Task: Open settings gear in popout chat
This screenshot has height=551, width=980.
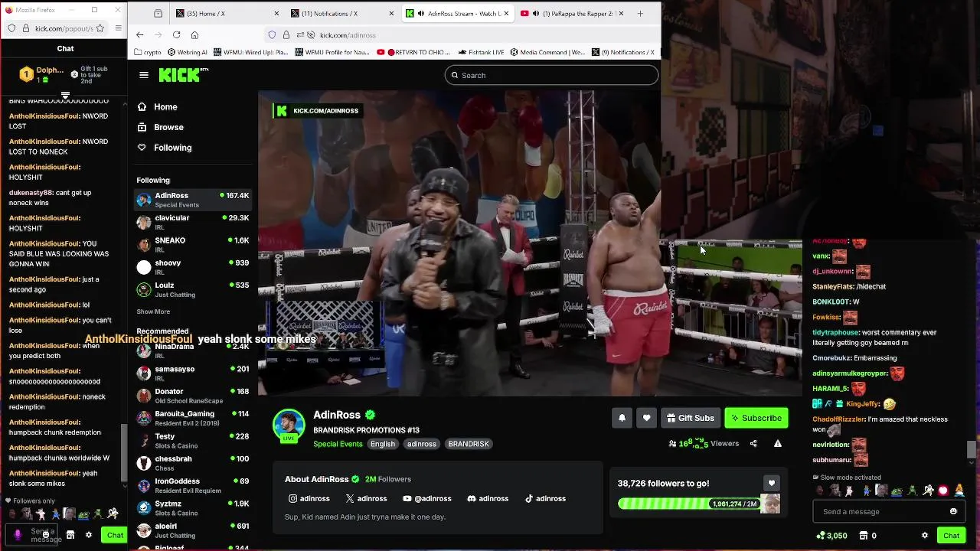Action: [89, 535]
